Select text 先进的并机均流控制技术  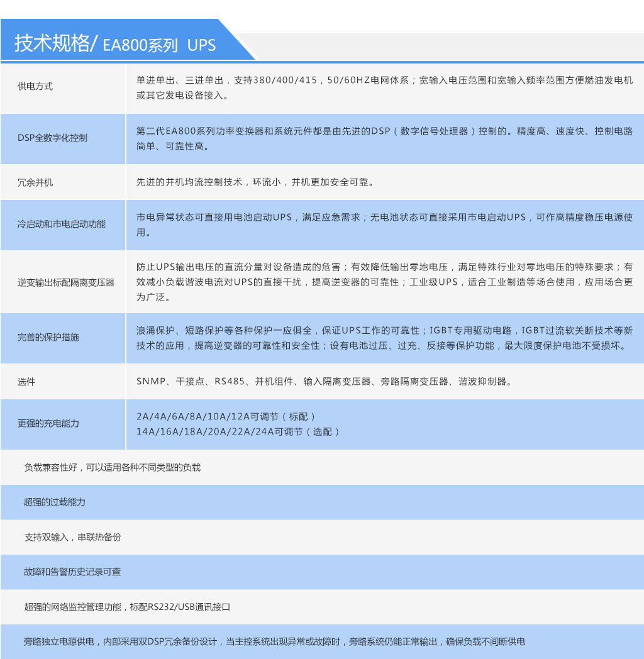[x=189, y=182]
